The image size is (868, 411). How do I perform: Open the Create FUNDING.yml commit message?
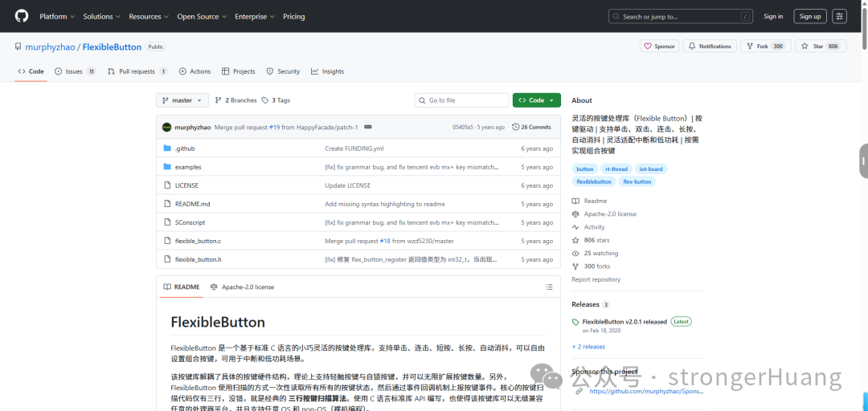click(354, 149)
